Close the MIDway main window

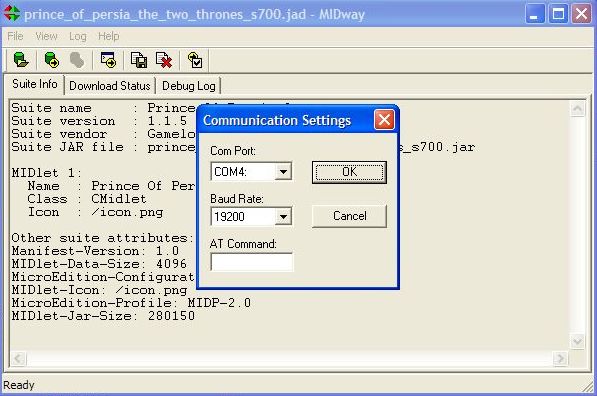581,14
